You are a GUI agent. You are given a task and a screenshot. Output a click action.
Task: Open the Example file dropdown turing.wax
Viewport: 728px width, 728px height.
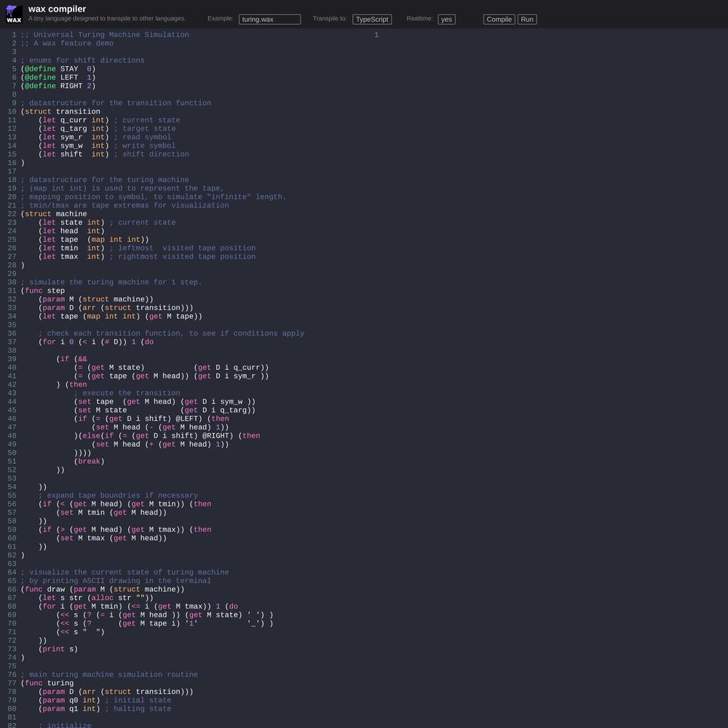click(x=270, y=19)
